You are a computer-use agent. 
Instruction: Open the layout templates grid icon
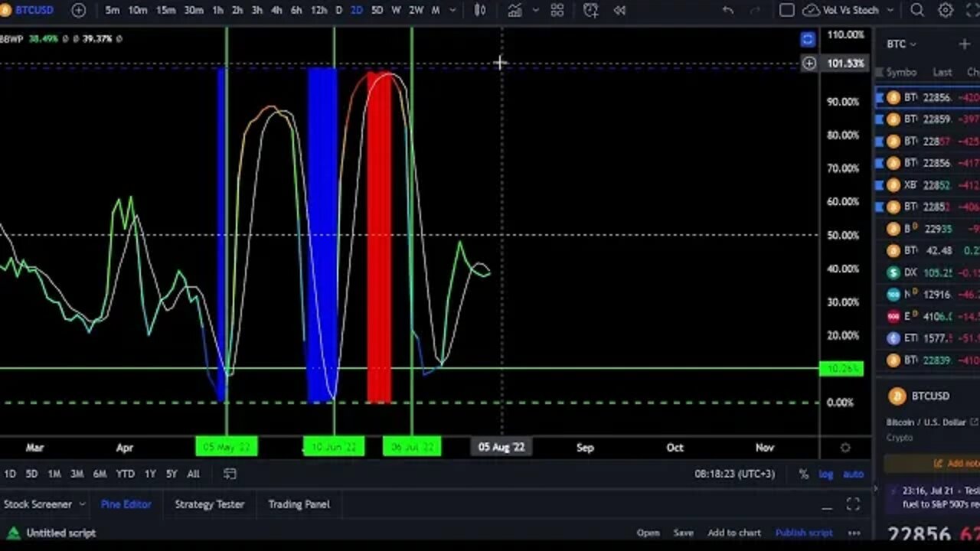[x=557, y=10]
